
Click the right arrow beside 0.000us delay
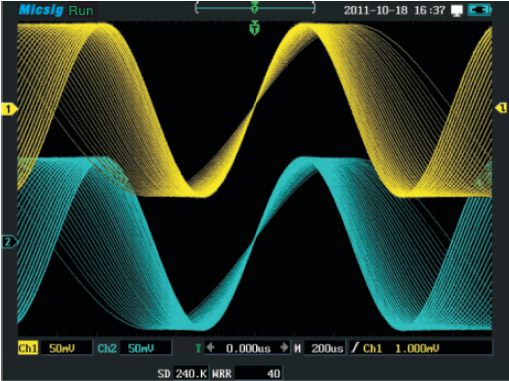coord(284,348)
